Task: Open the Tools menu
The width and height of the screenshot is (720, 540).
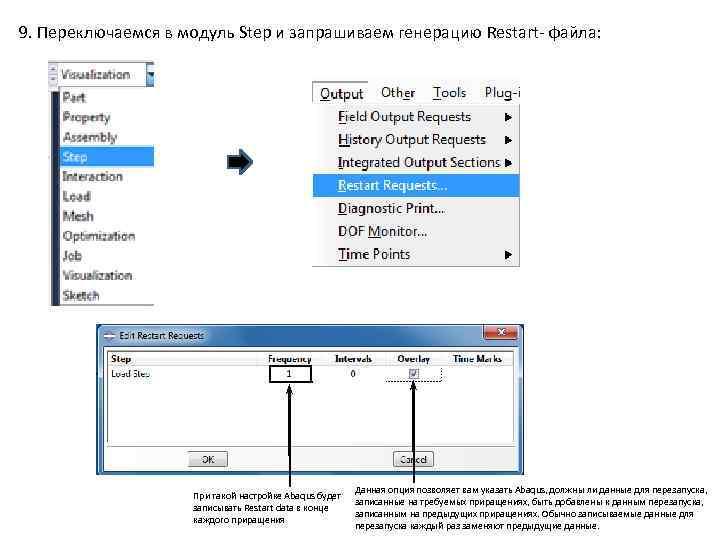Action: (450, 93)
